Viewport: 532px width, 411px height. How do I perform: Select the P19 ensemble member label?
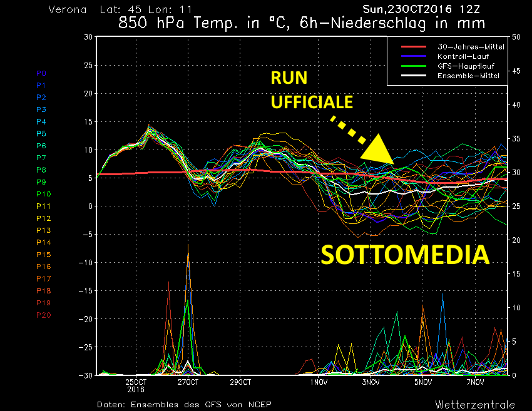coord(43,303)
